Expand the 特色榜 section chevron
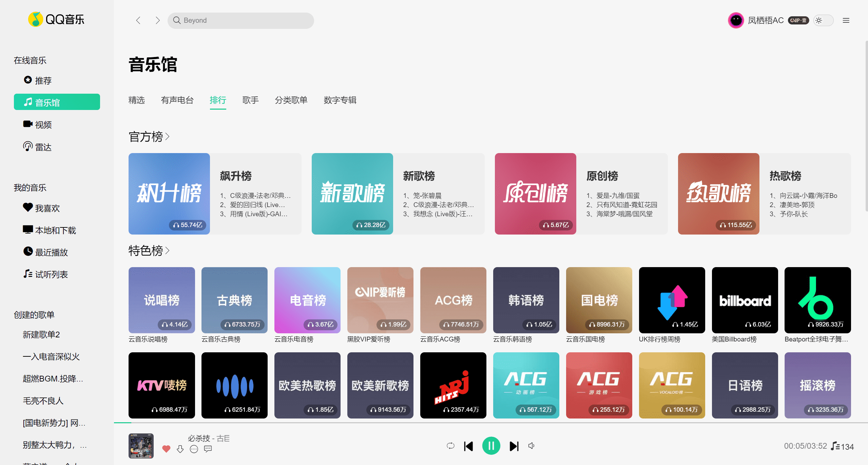 [x=167, y=251]
